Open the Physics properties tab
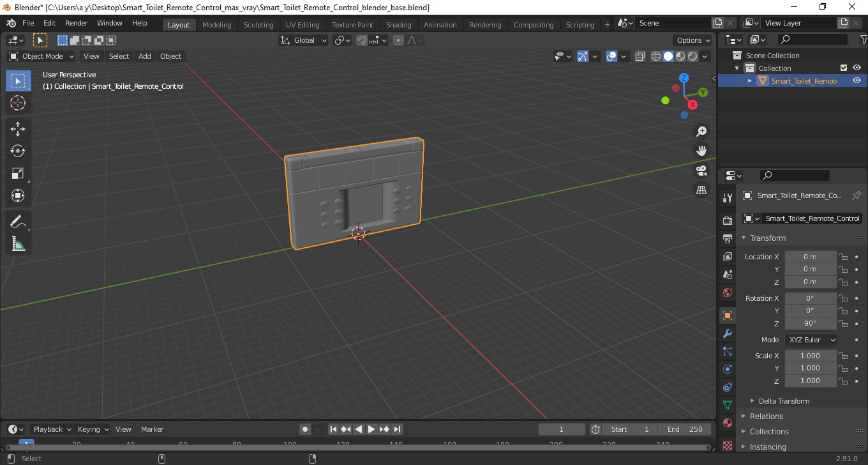Image resolution: width=868 pixels, height=465 pixels. (727, 369)
